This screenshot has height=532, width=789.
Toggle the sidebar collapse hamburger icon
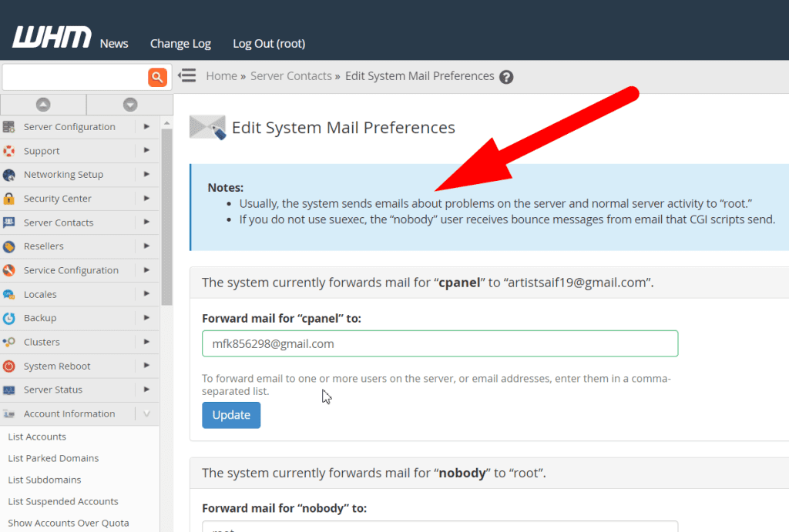pyautogui.click(x=186, y=75)
